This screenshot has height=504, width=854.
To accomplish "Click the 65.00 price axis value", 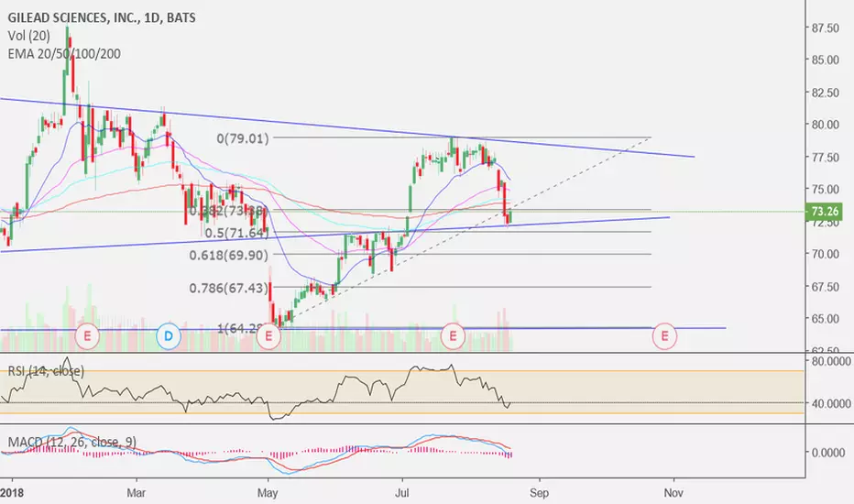I will coord(825,319).
